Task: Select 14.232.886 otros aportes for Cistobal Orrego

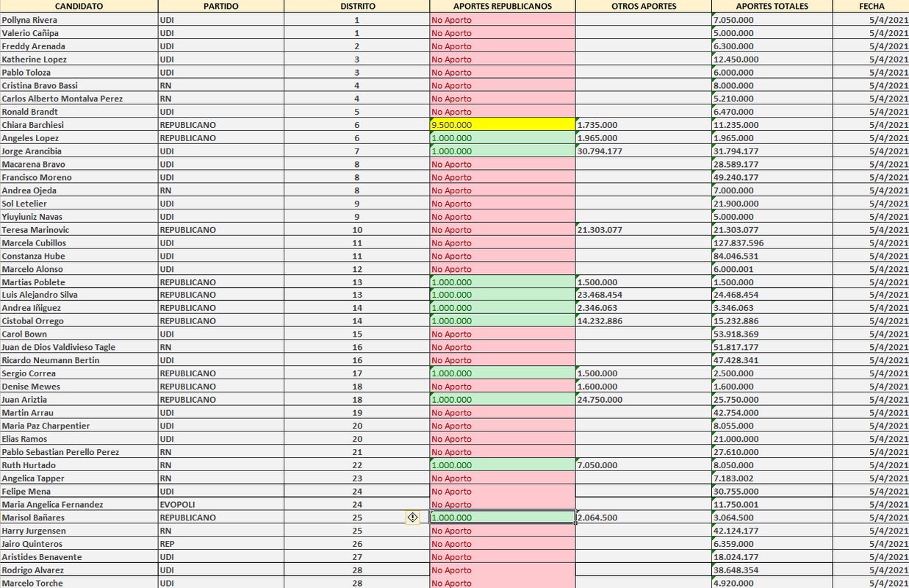Action: coord(644,321)
